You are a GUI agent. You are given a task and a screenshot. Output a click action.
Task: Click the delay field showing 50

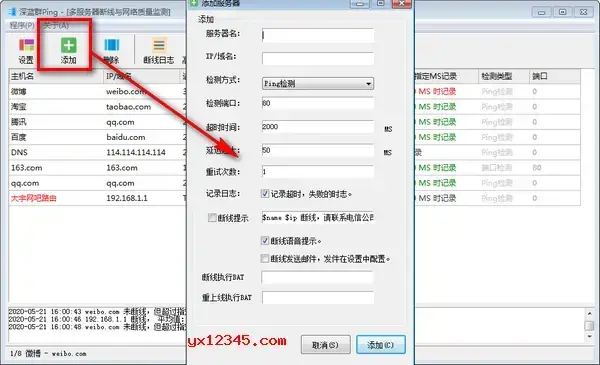click(x=318, y=150)
